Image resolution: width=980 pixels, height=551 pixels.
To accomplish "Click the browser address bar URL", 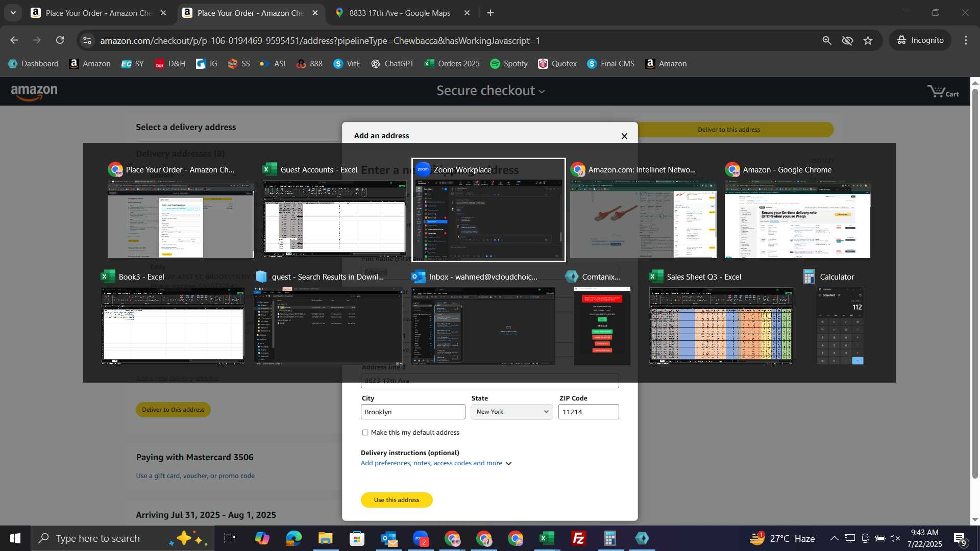I will (320, 40).
